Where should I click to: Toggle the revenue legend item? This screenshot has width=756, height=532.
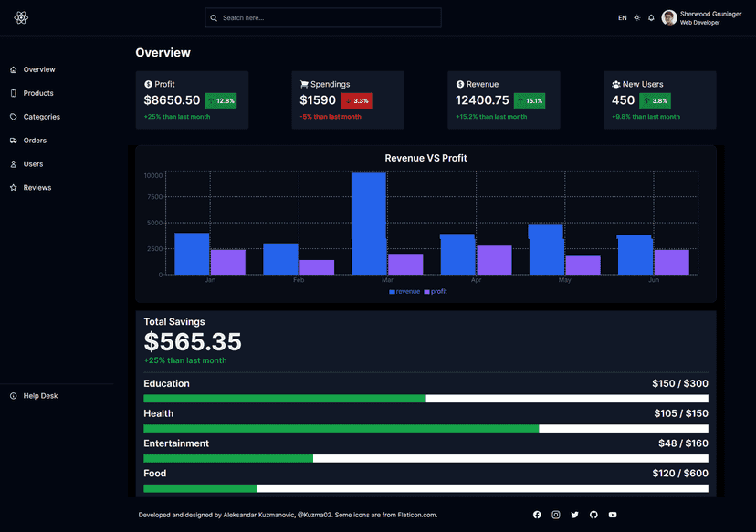pos(404,292)
